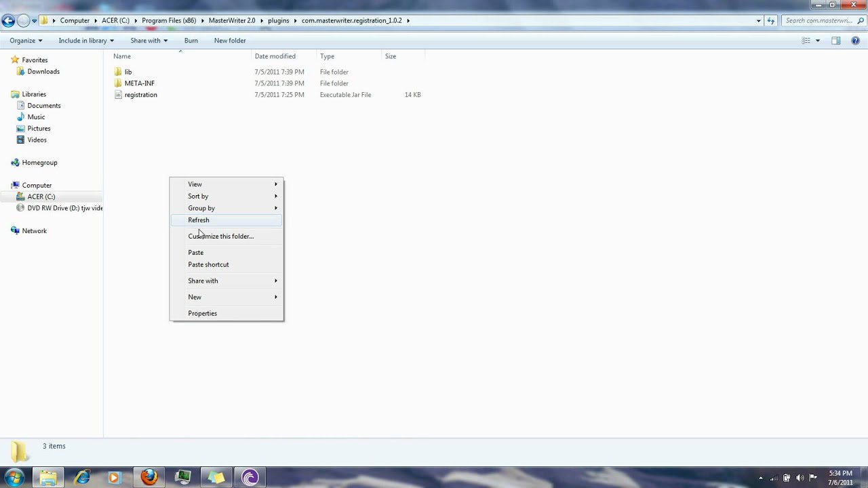Viewport: 868px width, 488px height.
Task: Click the search magnifier icon
Action: (859, 20)
